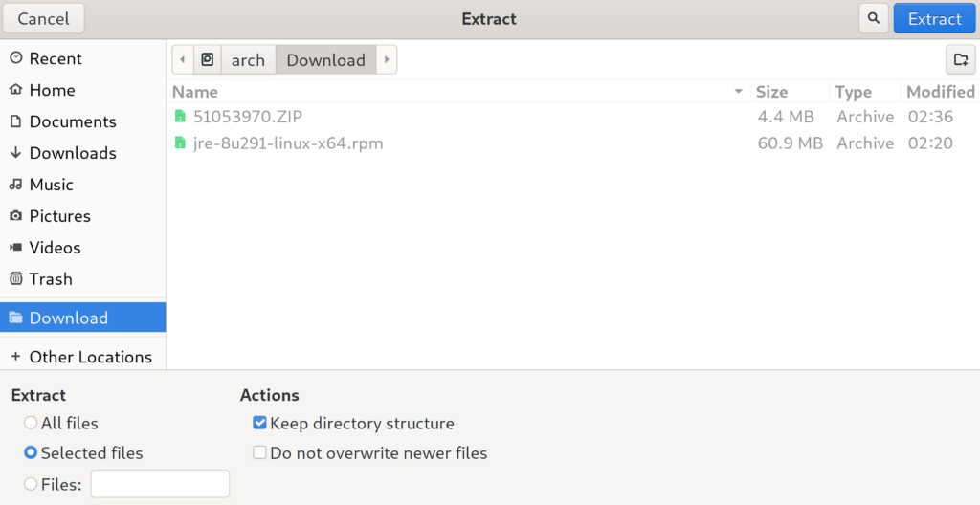
Task: Click the jre-8u291 rpm archive icon
Action: tap(180, 143)
